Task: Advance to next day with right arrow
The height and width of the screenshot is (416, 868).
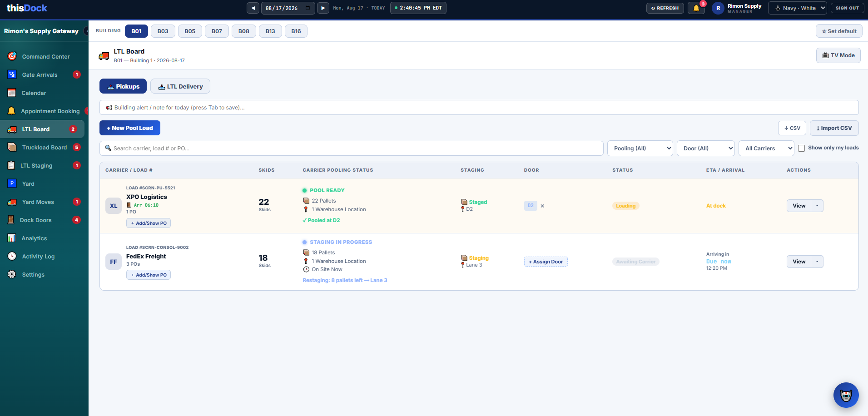Action: pos(323,8)
